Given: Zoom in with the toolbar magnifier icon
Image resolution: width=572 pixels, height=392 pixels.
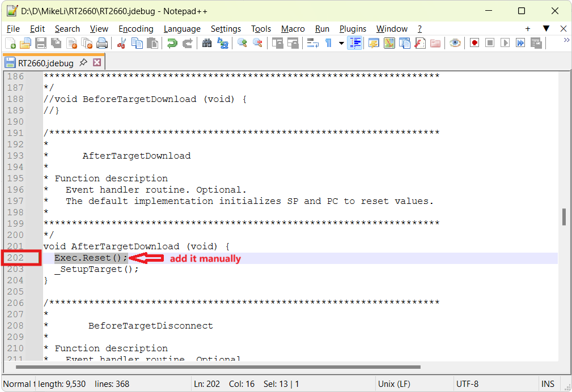Looking at the screenshot, I should 242,44.
